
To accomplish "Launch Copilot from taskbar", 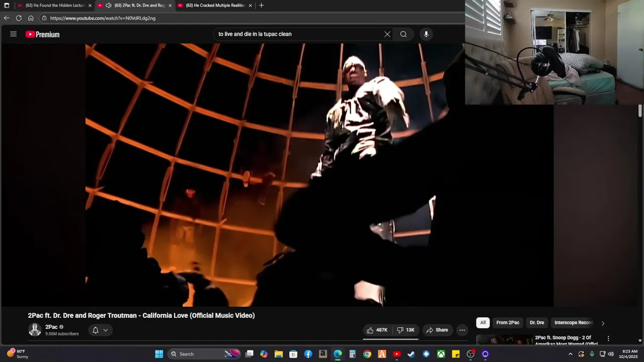I will point(264,354).
